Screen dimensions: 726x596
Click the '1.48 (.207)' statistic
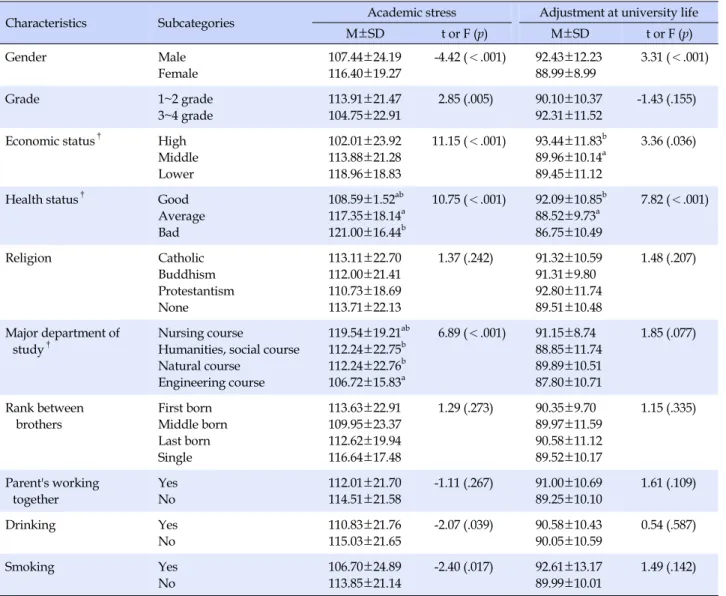click(668, 258)
